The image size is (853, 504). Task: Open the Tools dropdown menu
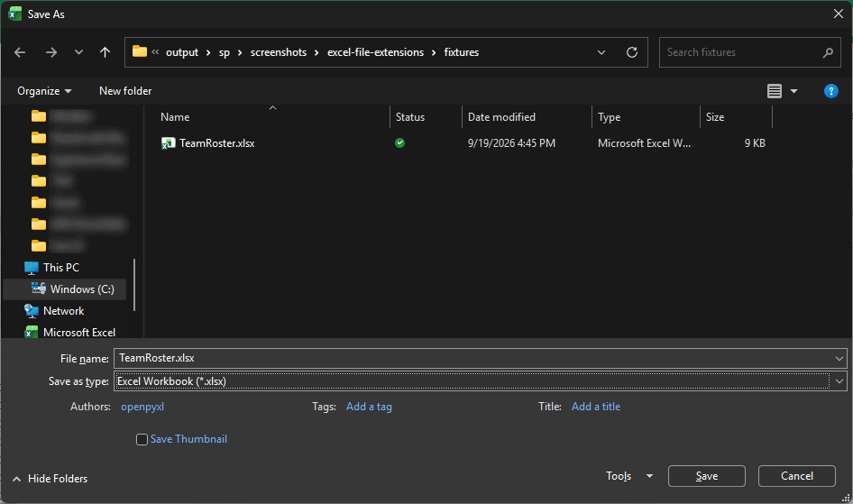pyautogui.click(x=629, y=476)
